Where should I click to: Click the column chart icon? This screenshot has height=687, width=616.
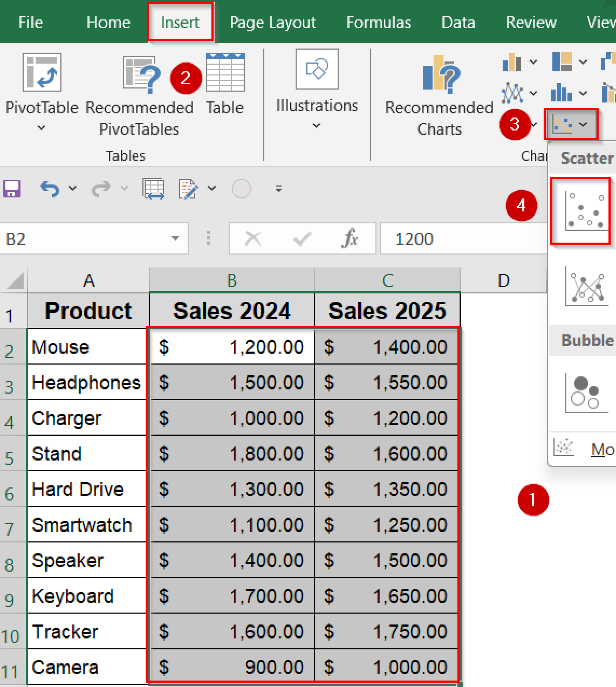(x=511, y=62)
